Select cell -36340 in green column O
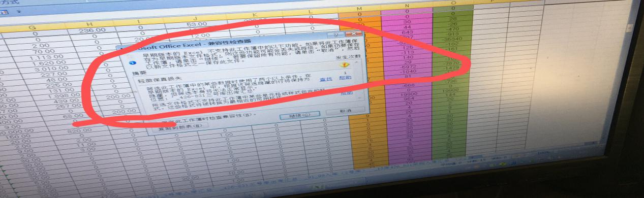The width and height of the screenshot is (644, 198). [452, 39]
